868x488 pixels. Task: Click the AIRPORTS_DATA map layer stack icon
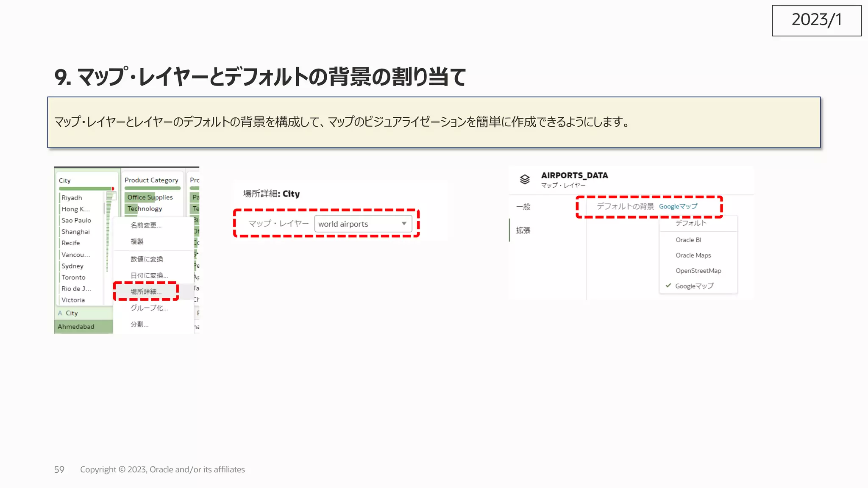pos(525,180)
